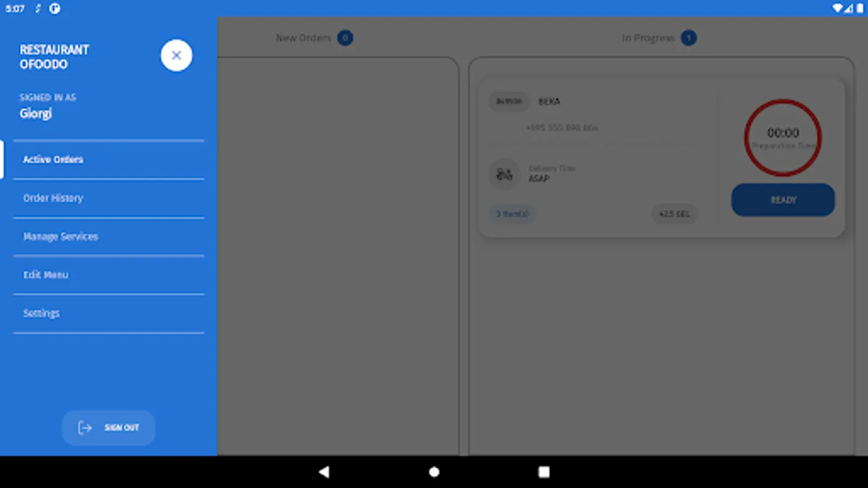Image resolution: width=868 pixels, height=488 pixels.
Task: Close the side navigation drawer
Action: pyautogui.click(x=176, y=55)
